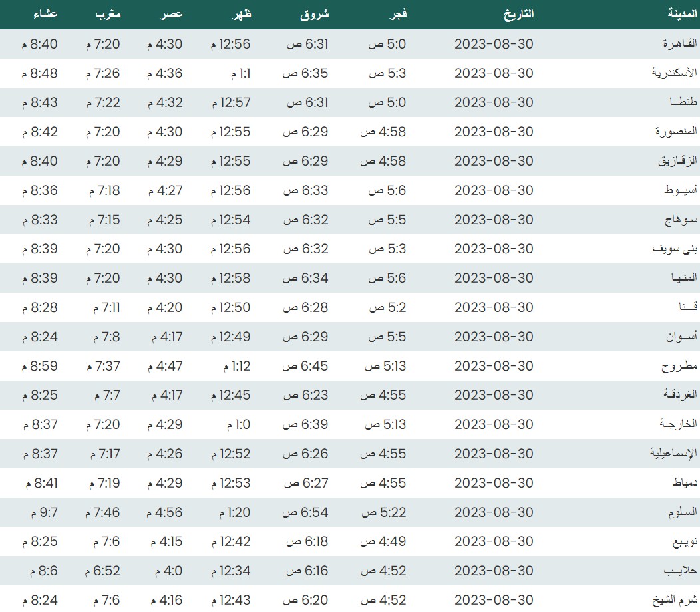
Task: Select the 4:49 ص Fajr time for نويبع
Action: (383, 541)
